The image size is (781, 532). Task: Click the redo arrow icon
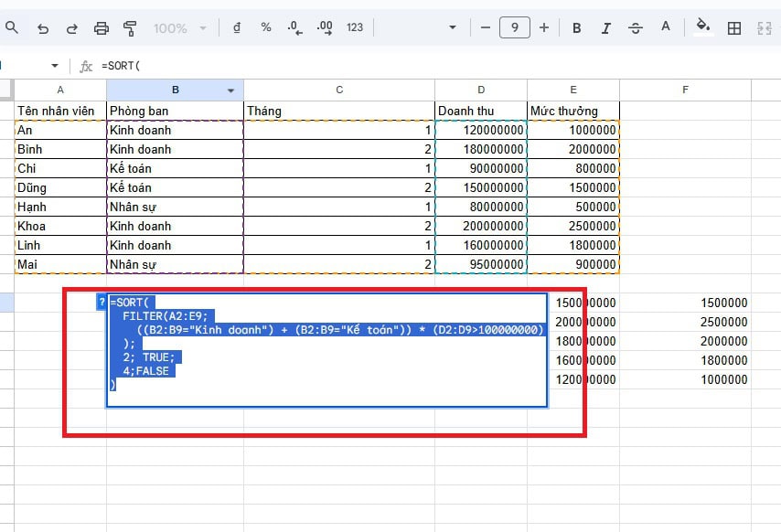pos(72,28)
